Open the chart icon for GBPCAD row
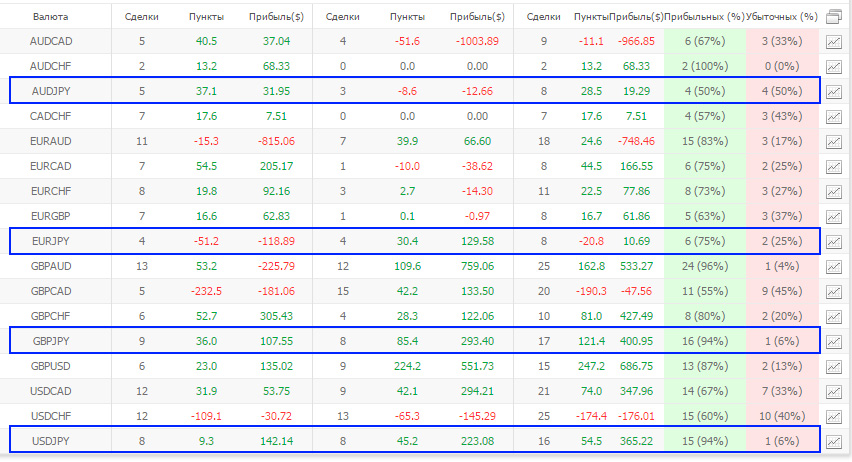852x462 pixels. tap(834, 291)
